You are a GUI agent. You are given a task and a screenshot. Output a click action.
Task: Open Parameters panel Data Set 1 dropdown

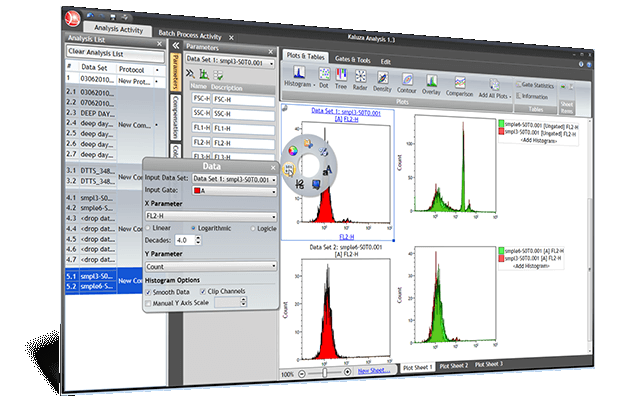tap(230, 61)
